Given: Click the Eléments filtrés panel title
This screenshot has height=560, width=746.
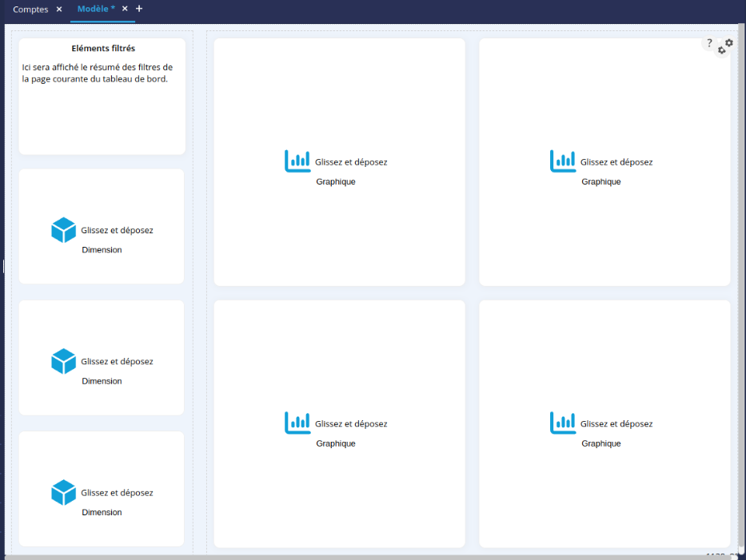Looking at the screenshot, I should tap(103, 48).
